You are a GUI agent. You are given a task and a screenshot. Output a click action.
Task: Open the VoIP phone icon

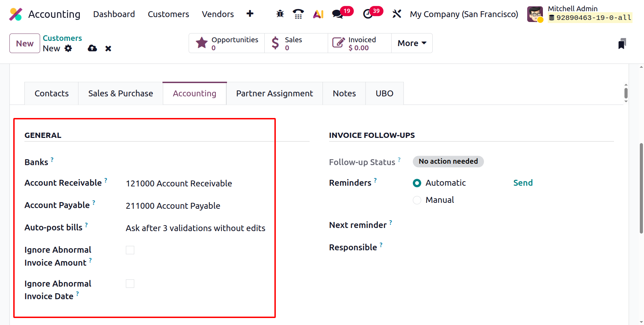click(x=298, y=14)
